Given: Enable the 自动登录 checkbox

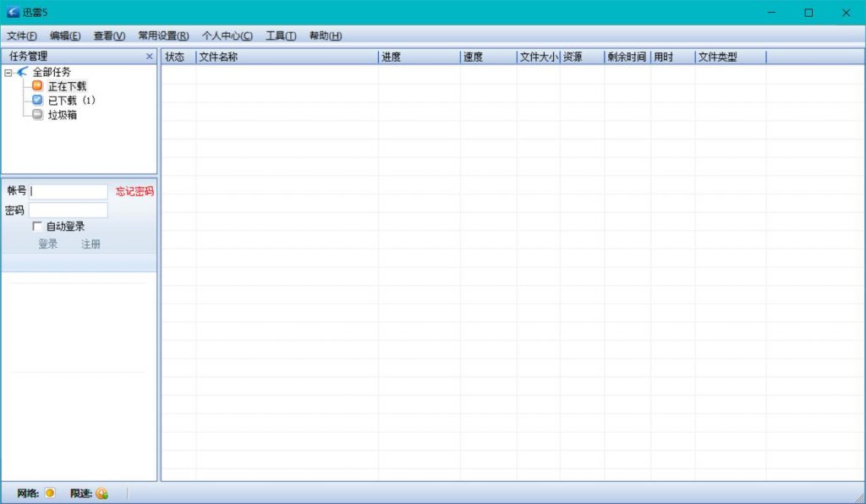Looking at the screenshot, I should 37,227.
